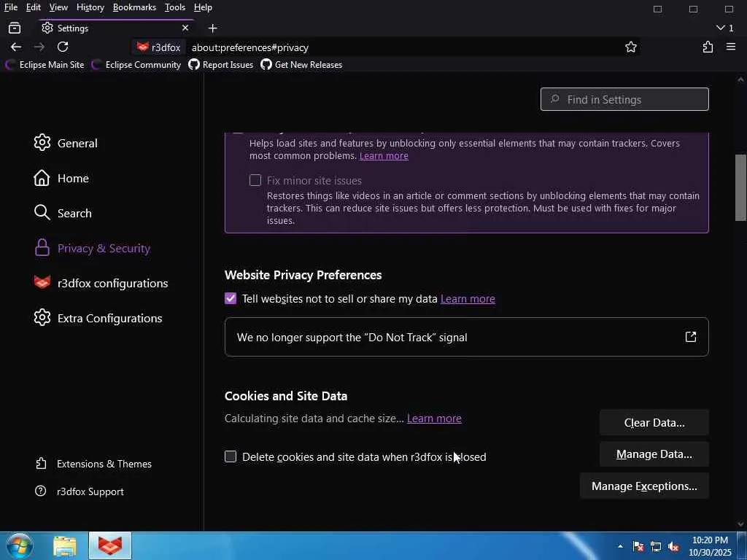This screenshot has height=560, width=747.
Task: Open the Edit menu
Action: pyautogui.click(x=33, y=7)
